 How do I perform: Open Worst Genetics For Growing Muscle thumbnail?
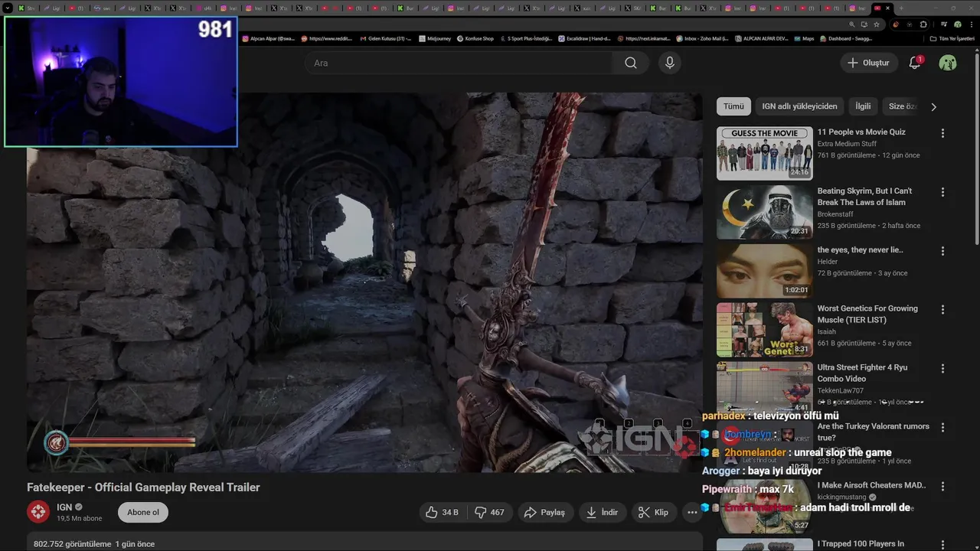point(764,330)
